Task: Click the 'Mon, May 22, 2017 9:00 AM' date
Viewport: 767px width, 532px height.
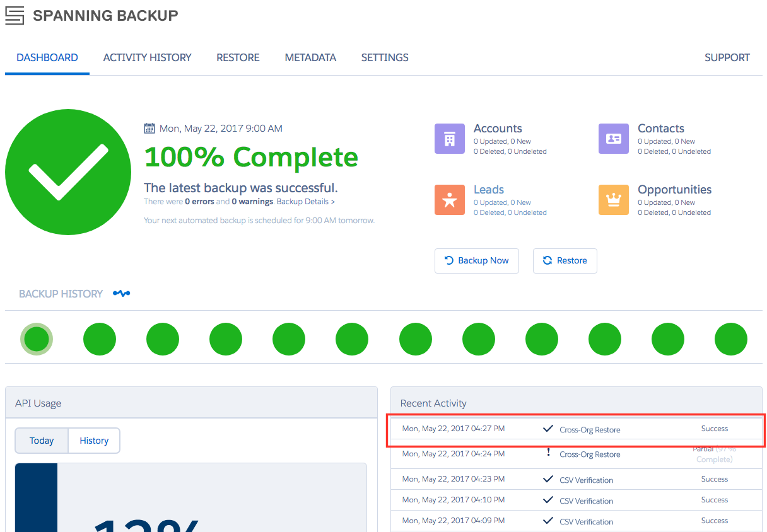Action: pyautogui.click(x=221, y=129)
